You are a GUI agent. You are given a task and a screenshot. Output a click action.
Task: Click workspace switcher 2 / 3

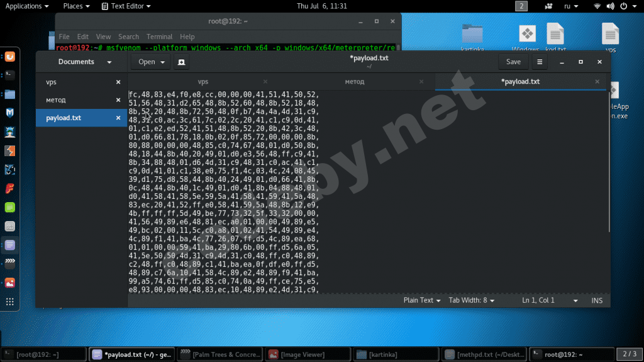coord(630,354)
